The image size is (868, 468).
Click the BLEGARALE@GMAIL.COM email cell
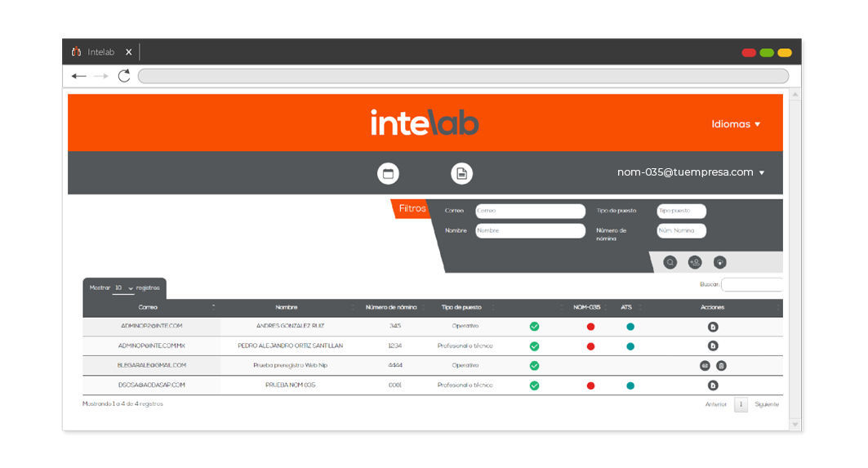pyautogui.click(x=152, y=366)
